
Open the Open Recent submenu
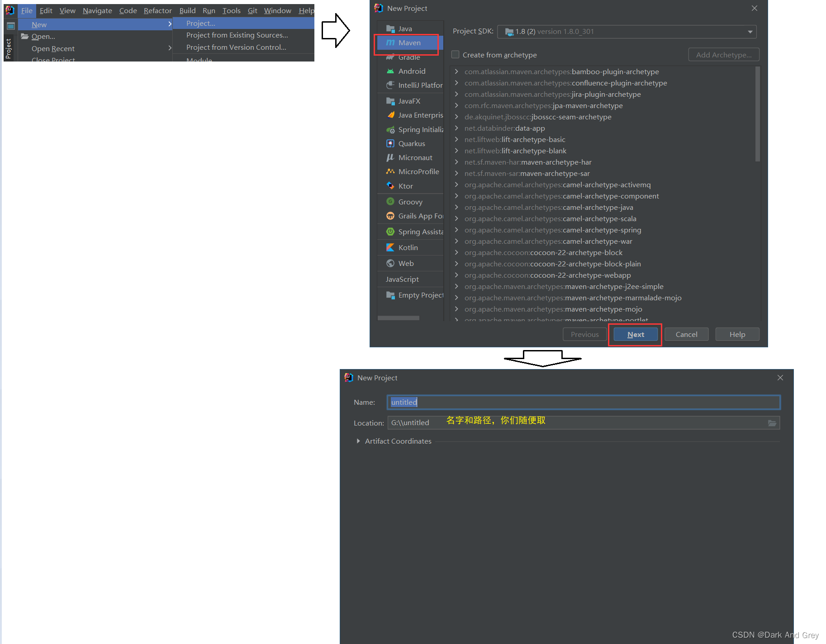95,48
